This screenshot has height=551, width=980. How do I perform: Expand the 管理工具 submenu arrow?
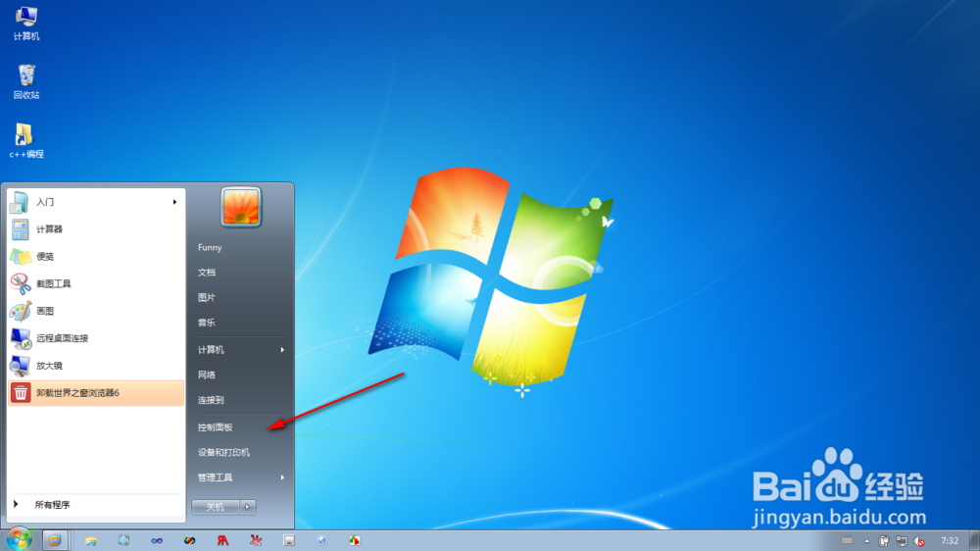tap(282, 477)
